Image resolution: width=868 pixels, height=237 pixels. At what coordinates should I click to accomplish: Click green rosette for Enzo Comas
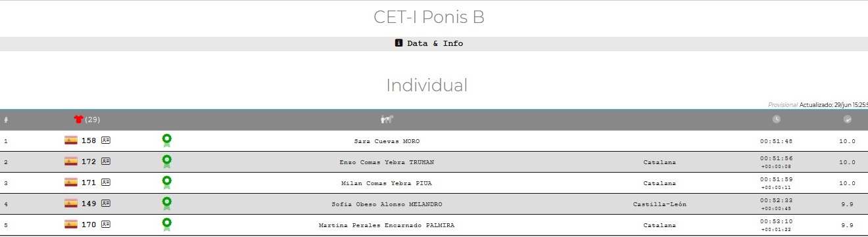point(167,162)
